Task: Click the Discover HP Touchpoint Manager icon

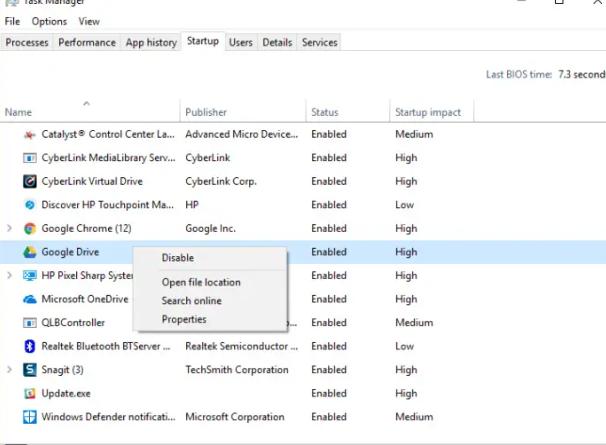Action: 30,205
